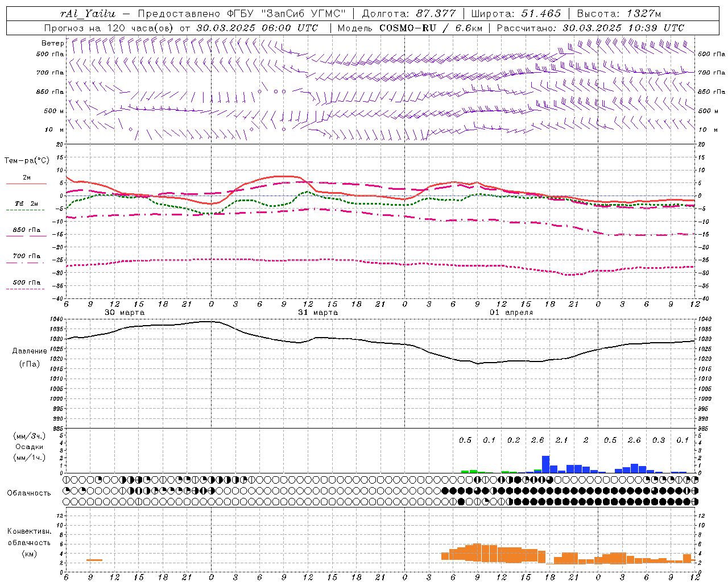Viewport: 728px width, 582px height.
Task: Click the 30 марта date label
Action: 125,313
